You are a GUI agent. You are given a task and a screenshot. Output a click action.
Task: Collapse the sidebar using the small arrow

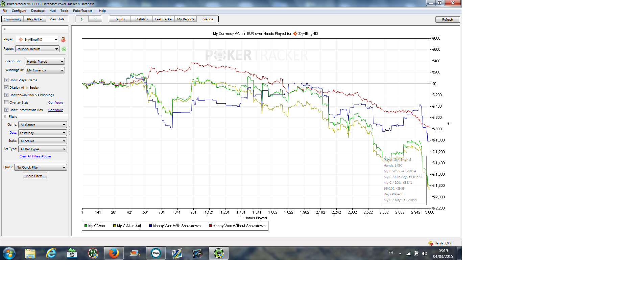coord(5,29)
